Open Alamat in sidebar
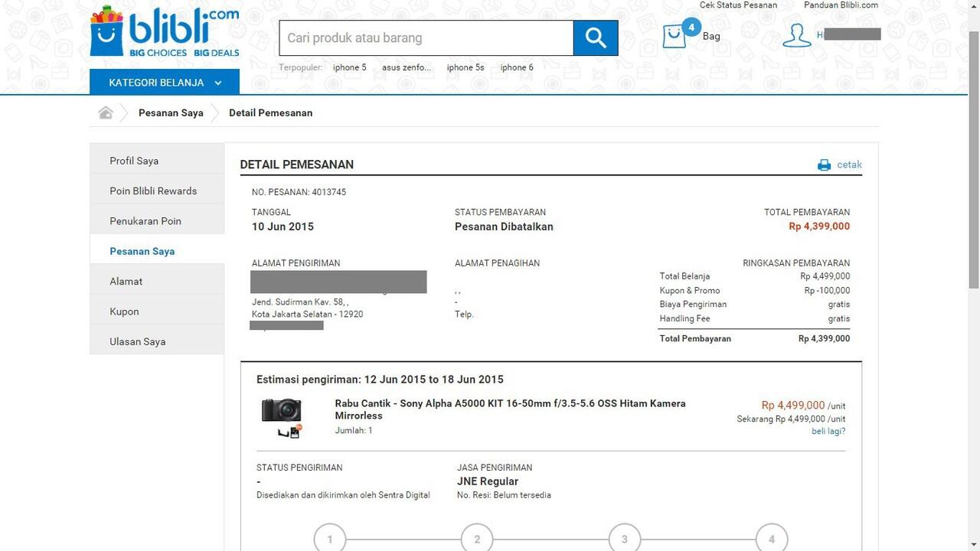The width and height of the screenshot is (980, 551). coord(157,281)
